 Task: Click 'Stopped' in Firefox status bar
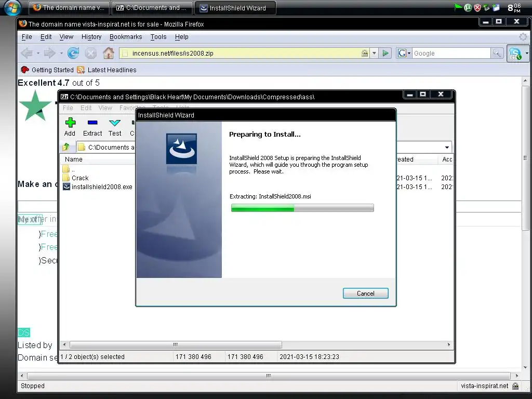33,386
